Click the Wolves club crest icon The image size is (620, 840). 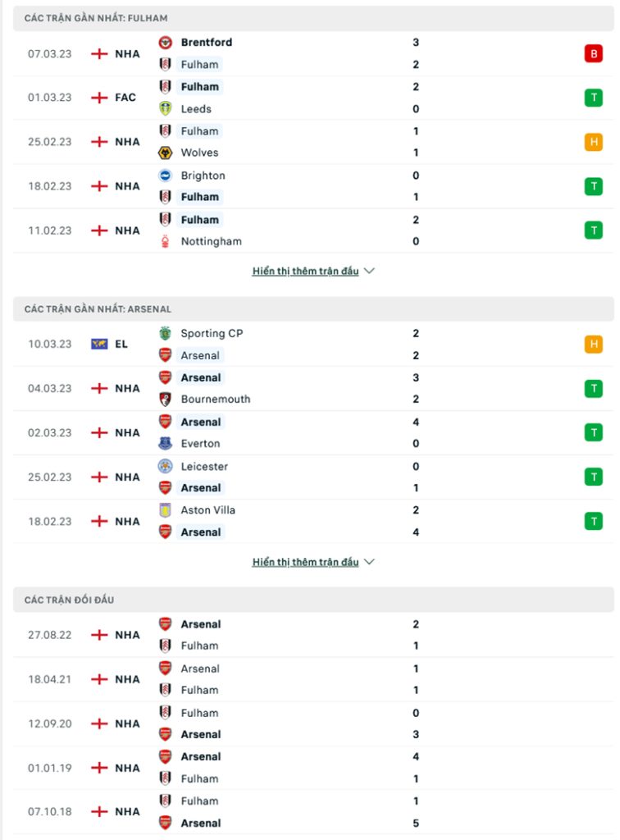166,153
